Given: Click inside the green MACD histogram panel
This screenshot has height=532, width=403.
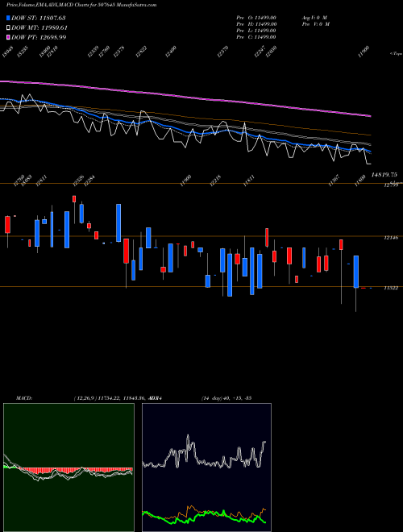Looking at the screenshot, I should click(x=69, y=468).
